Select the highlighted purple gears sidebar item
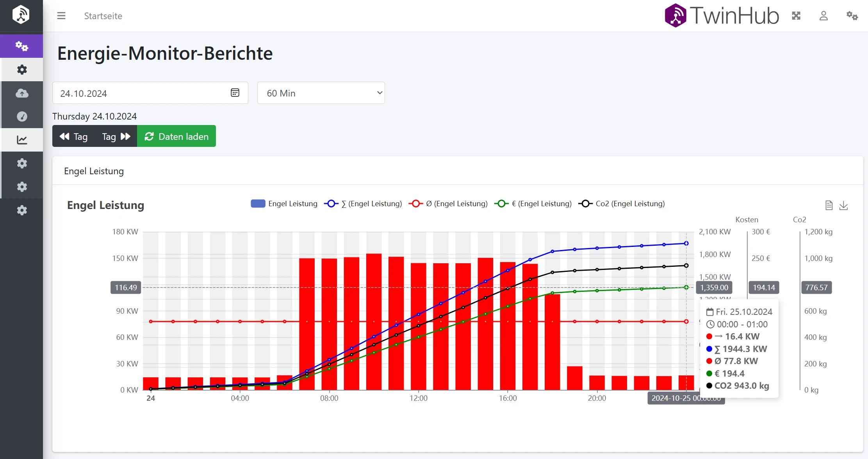The image size is (868, 459). click(x=22, y=46)
